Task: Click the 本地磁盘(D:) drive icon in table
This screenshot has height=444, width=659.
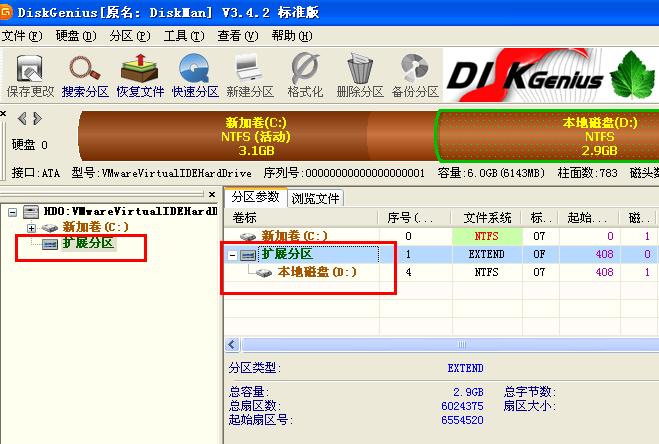Action: pos(264,272)
